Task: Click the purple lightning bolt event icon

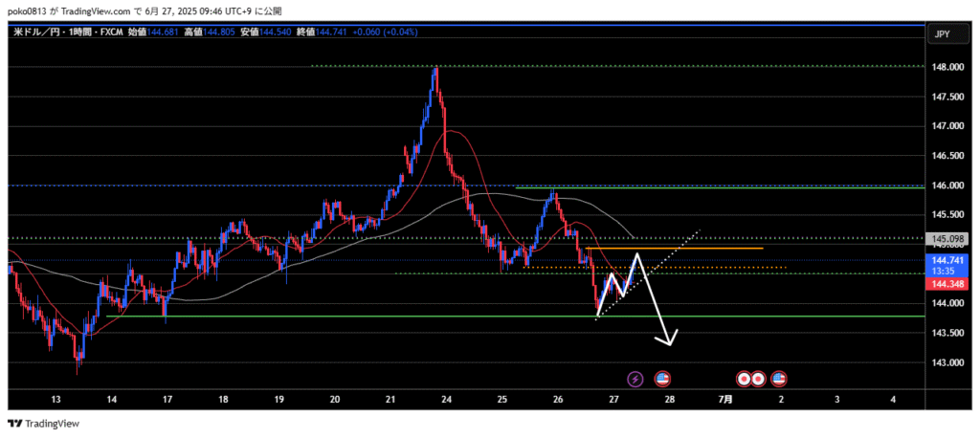Action: [635, 380]
